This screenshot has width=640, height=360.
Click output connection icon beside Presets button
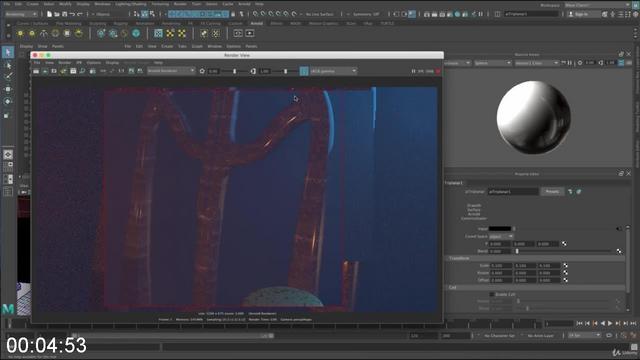pyautogui.click(x=579, y=191)
